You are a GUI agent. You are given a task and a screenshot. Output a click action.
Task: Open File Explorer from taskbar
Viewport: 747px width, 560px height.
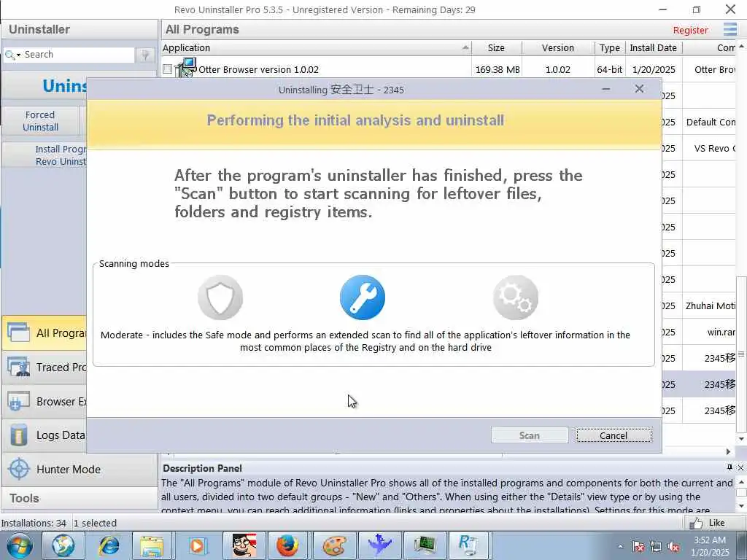[x=153, y=545]
